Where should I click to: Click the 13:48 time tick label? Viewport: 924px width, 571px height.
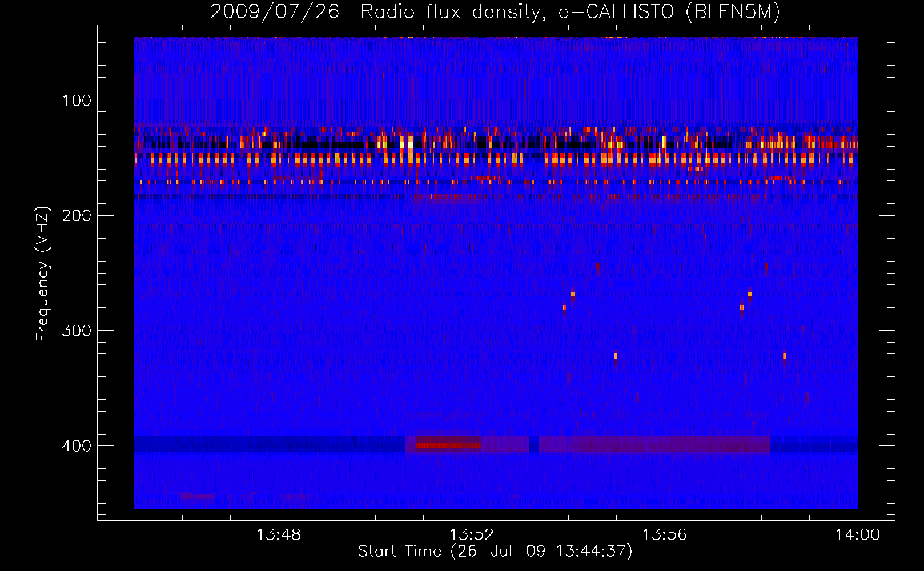click(279, 534)
